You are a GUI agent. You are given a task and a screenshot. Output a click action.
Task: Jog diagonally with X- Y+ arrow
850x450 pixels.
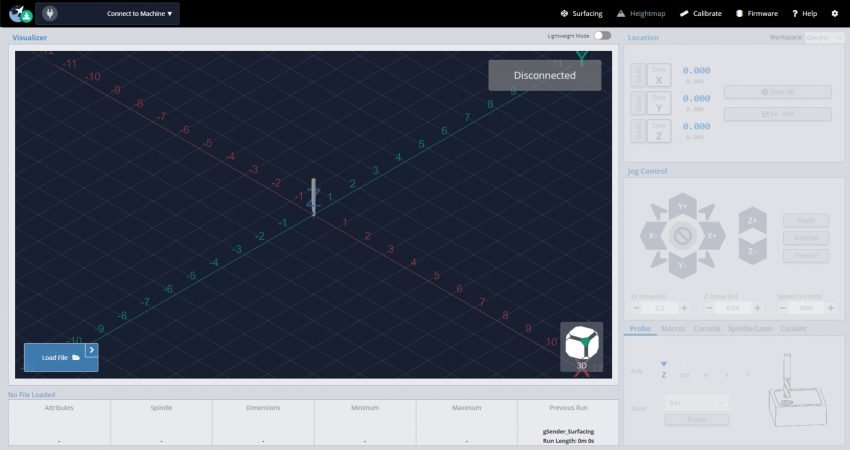coord(659,212)
